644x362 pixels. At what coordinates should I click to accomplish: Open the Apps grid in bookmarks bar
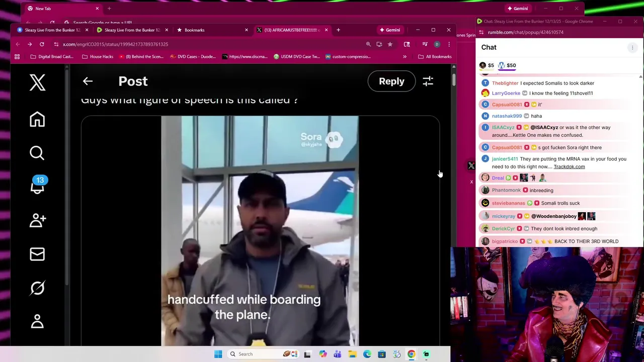[17, 57]
